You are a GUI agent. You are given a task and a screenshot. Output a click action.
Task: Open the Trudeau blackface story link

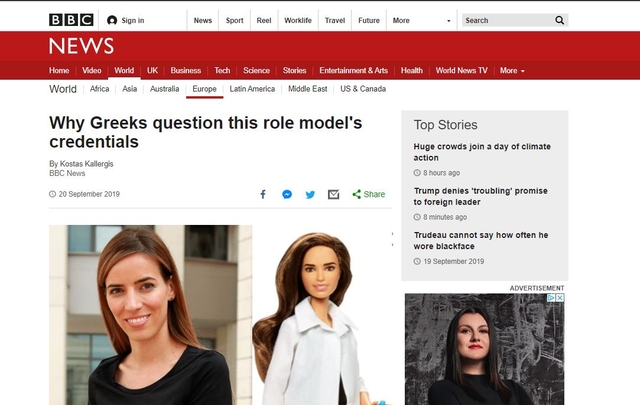pyautogui.click(x=481, y=241)
